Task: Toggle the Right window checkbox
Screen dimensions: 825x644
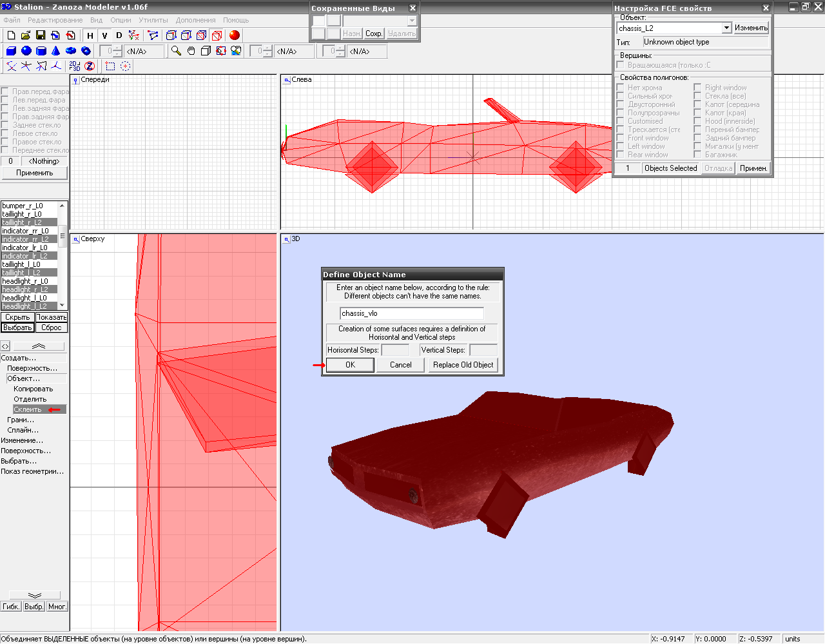Action: pyautogui.click(x=697, y=88)
